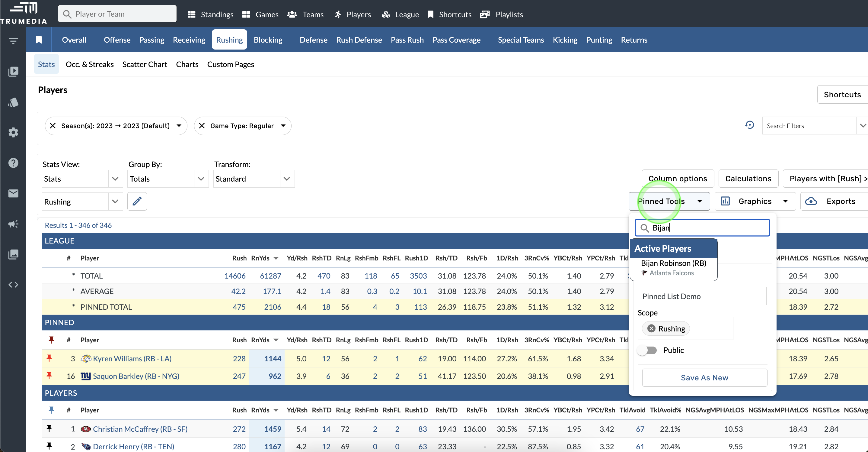This screenshot has height=452, width=868.
Task: Click the reset filters history icon
Action: (749, 125)
